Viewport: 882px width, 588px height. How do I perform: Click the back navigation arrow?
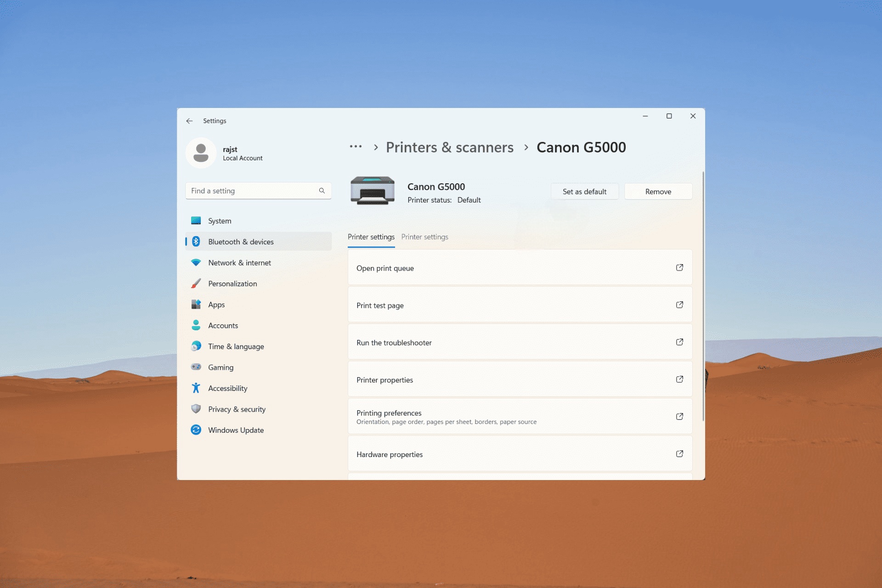(190, 121)
